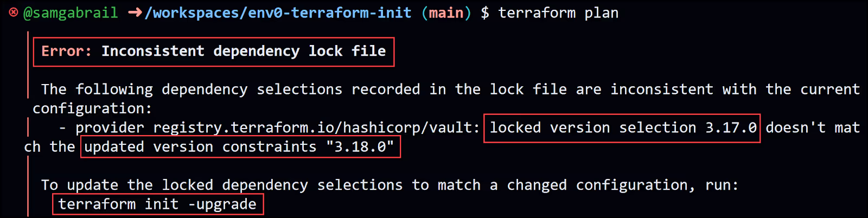868x218 pixels.
Task: Click the (main) branch indicator
Action: (x=446, y=13)
